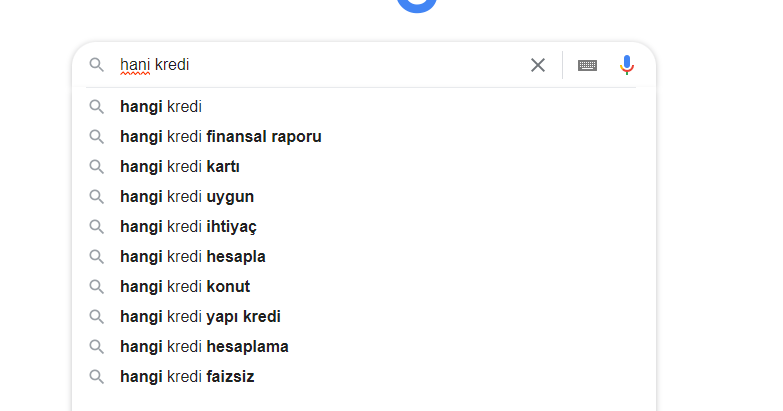The height and width of the screenshot is (411, 783).
Task: Pick the 'hangi kredi kartı' suggestion
Action: coord(364,167)
